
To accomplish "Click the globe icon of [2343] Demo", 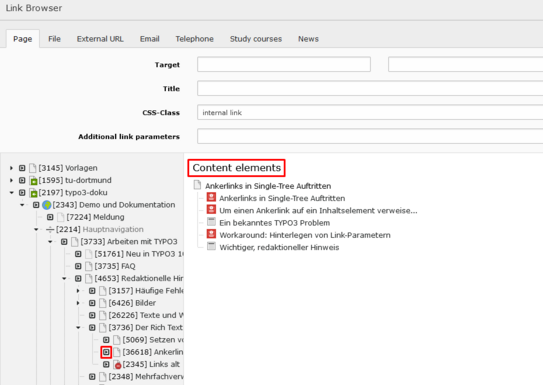I will (47, 205).
